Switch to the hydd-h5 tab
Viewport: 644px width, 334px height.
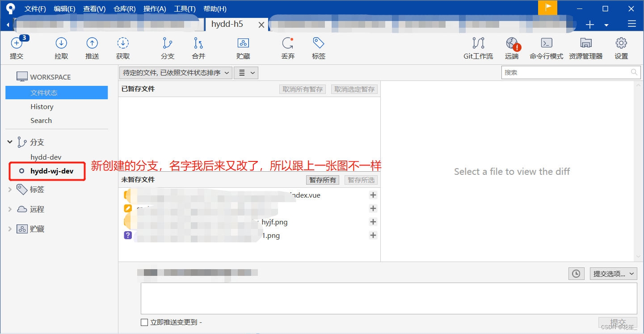click(x=227, y=24)
